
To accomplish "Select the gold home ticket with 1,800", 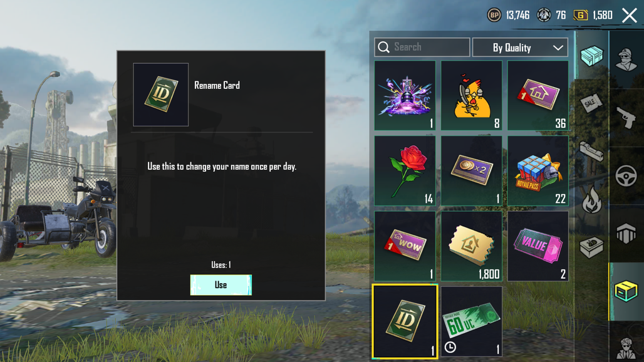I will tap(472, 246).
